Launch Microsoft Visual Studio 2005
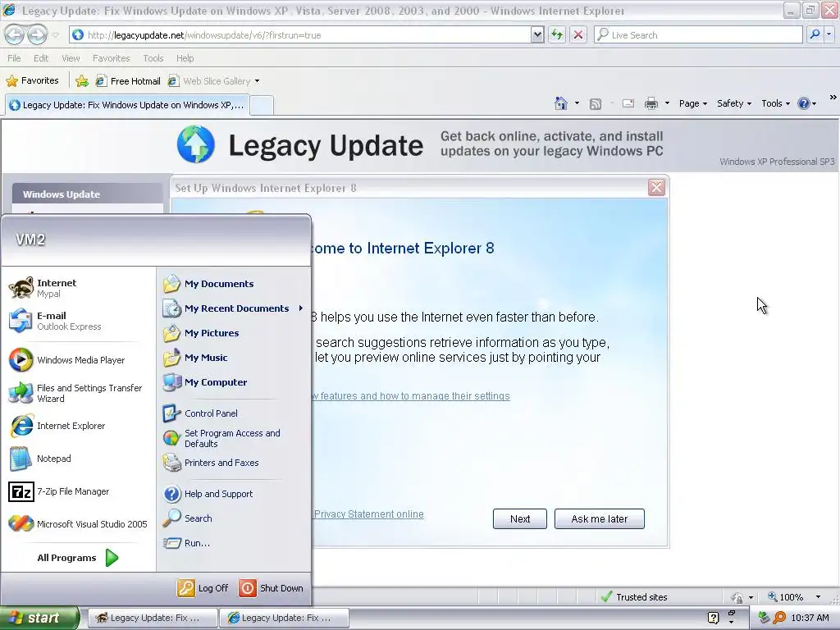The width and height of the screenshot is (840, 630). pyautogui.click(x=78, y=524)
